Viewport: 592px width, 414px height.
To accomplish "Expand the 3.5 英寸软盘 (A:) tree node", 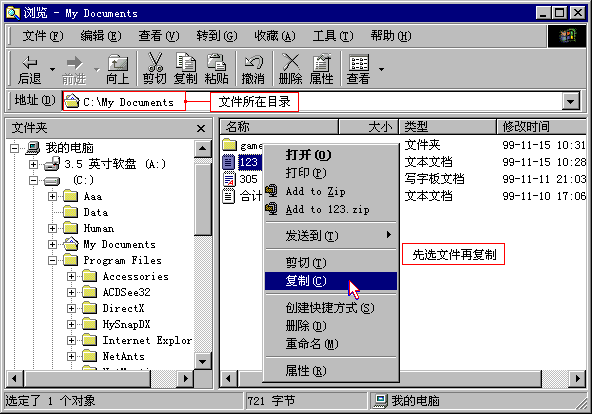I will click(34, 164).
